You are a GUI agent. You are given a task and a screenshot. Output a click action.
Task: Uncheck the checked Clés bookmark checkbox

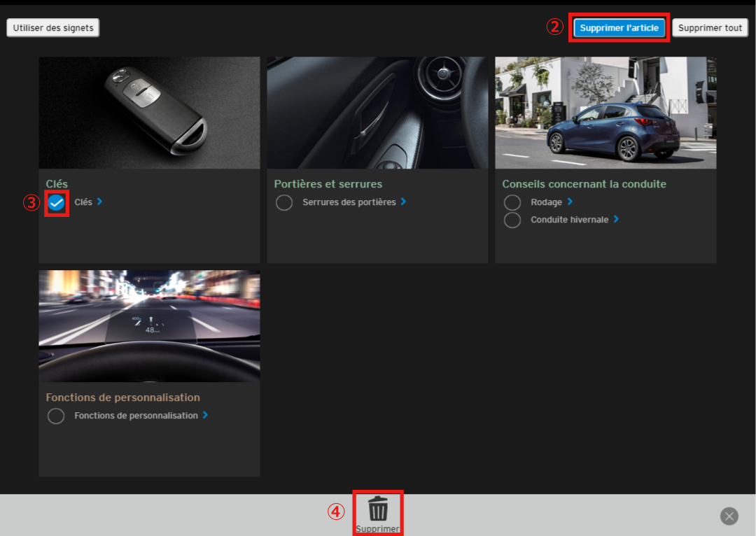coord(57,203)
